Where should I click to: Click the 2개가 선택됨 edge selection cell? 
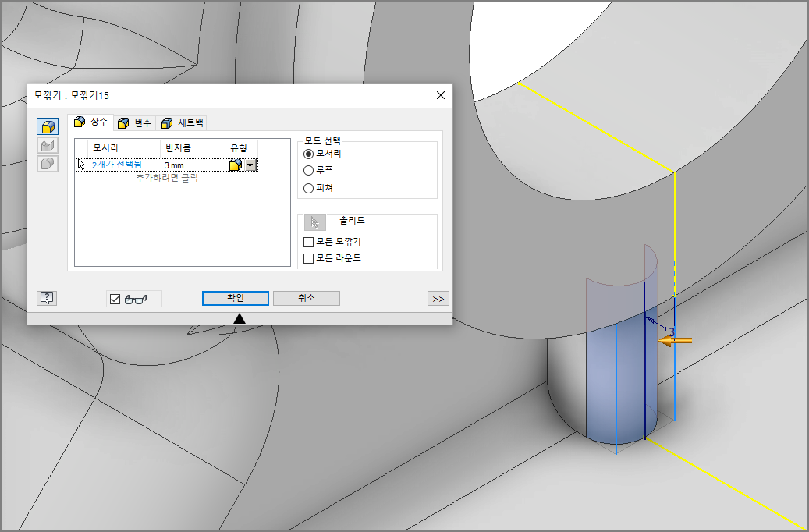(x=116, y=165)
